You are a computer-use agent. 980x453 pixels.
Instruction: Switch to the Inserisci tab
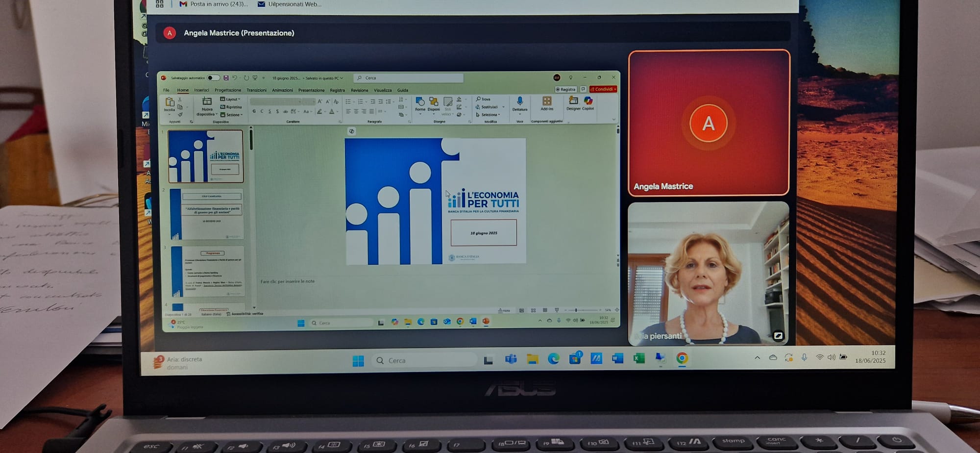pos(201,90)
